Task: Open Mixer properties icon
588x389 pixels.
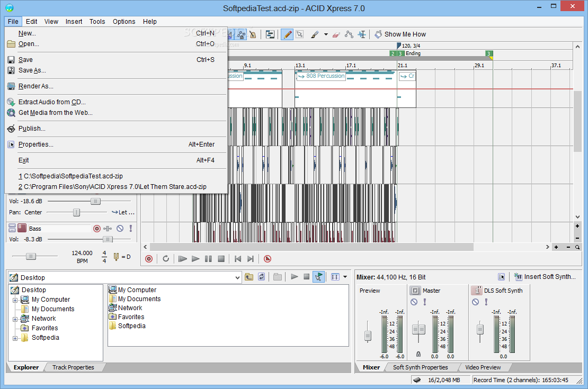Action: (x=501, y=277)
